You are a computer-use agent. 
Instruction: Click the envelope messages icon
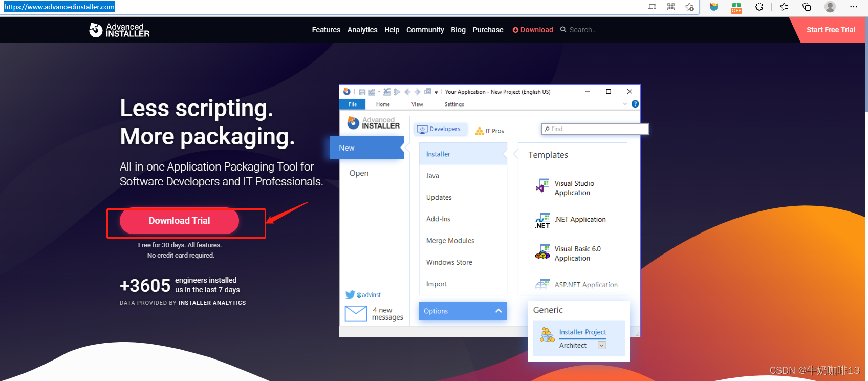pos(356,313)
